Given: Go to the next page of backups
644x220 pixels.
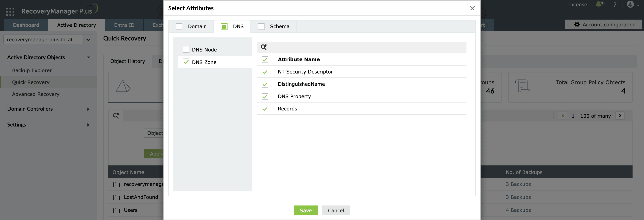Looking at the screenshot, I should (620, 115).
